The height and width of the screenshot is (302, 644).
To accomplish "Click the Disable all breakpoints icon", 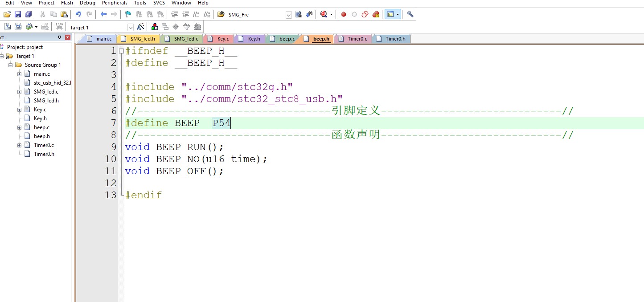I will pyautogui.click(x=365, y=14).
